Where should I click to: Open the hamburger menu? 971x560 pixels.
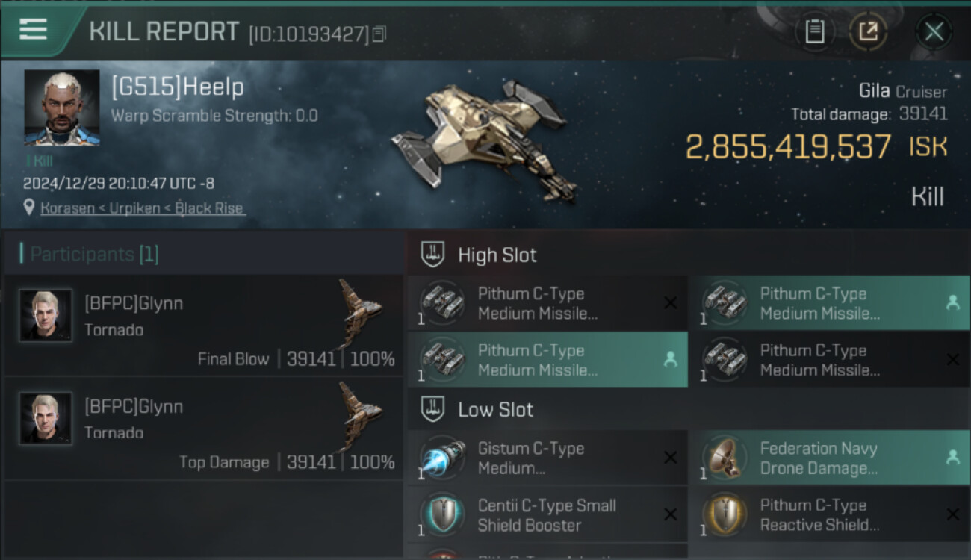tap(34, 30)
